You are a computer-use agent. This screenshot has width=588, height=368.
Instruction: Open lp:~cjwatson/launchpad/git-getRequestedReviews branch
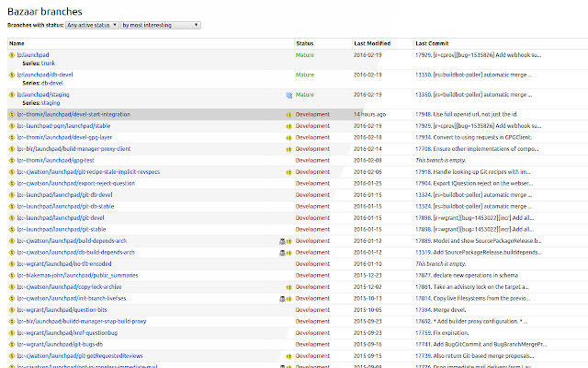[80, 356]
